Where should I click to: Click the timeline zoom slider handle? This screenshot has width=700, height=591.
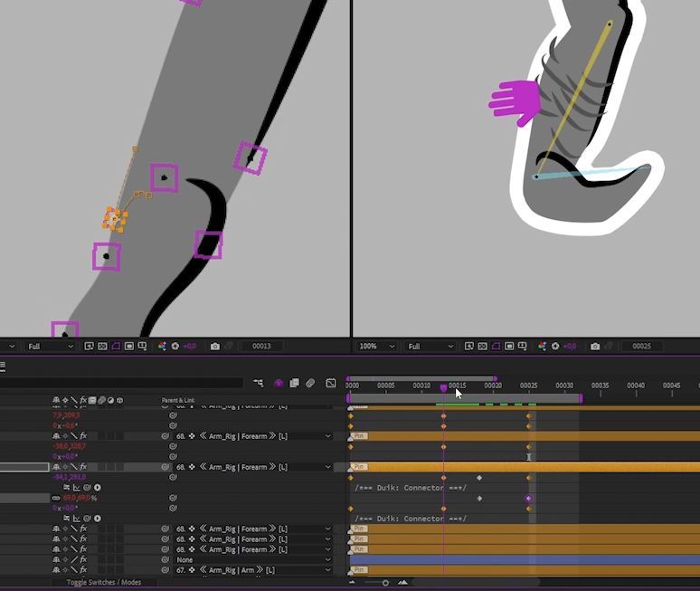tap(385, 582)
